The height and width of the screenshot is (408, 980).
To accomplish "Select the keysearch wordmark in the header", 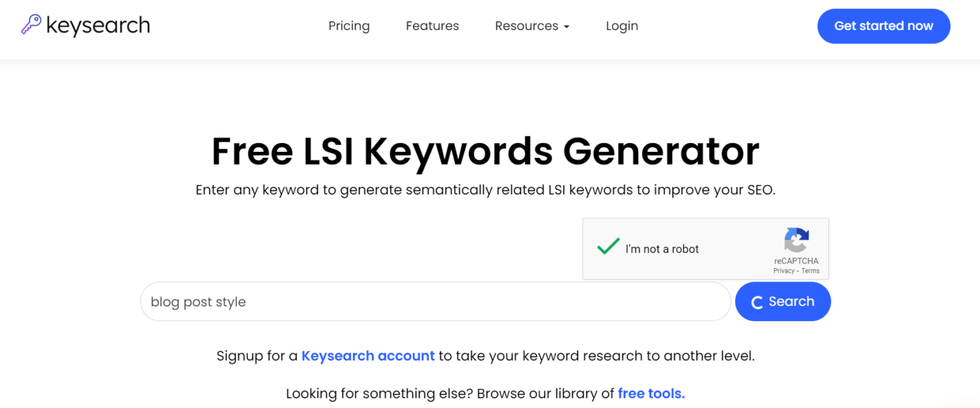I will point(99,26).
